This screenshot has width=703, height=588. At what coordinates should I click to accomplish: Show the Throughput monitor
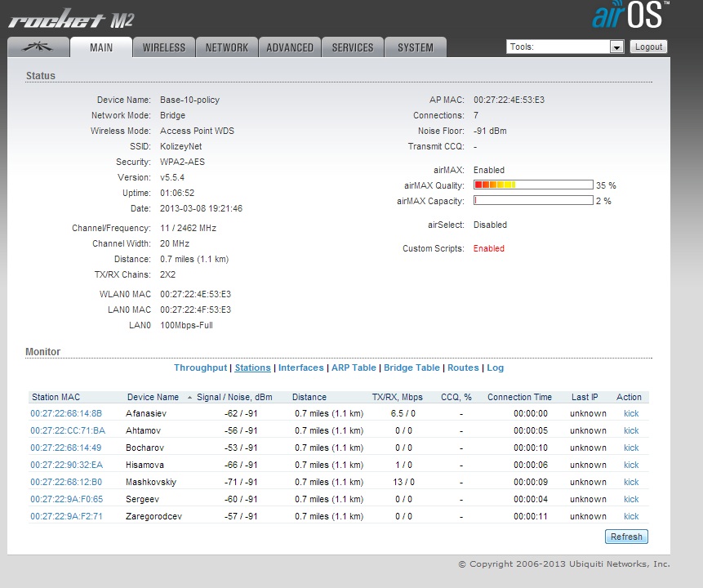click(200, 367)
